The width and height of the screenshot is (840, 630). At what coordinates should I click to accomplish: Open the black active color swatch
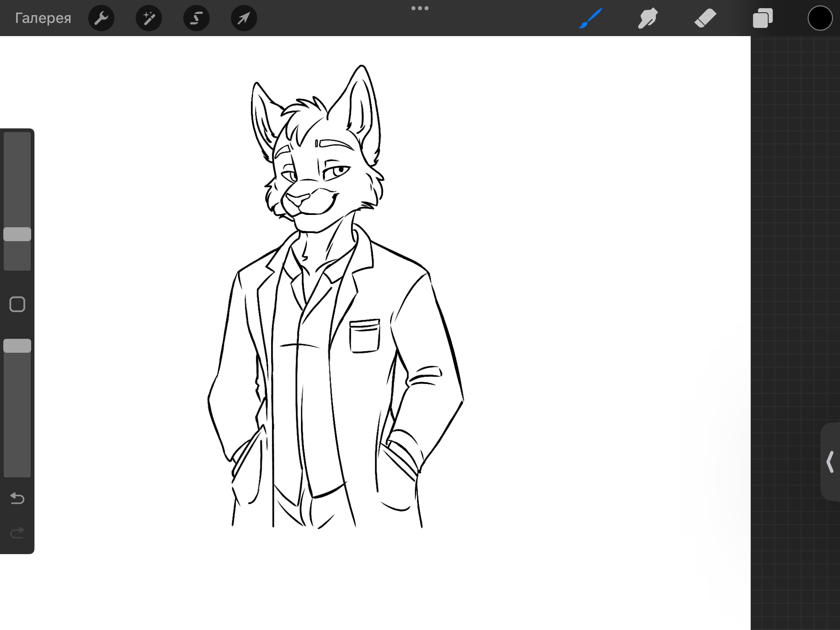click(x=819, y=18)
